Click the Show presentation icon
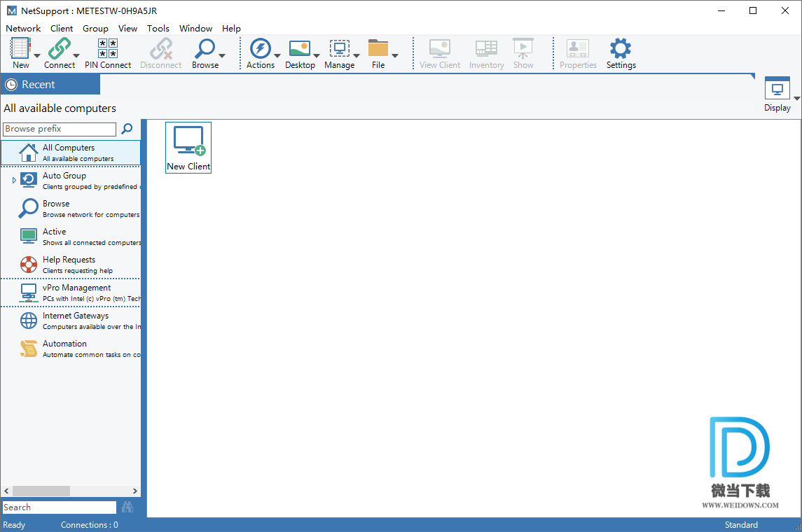The width and height of the screenshot is (802, 532). [x=523, y=49]
